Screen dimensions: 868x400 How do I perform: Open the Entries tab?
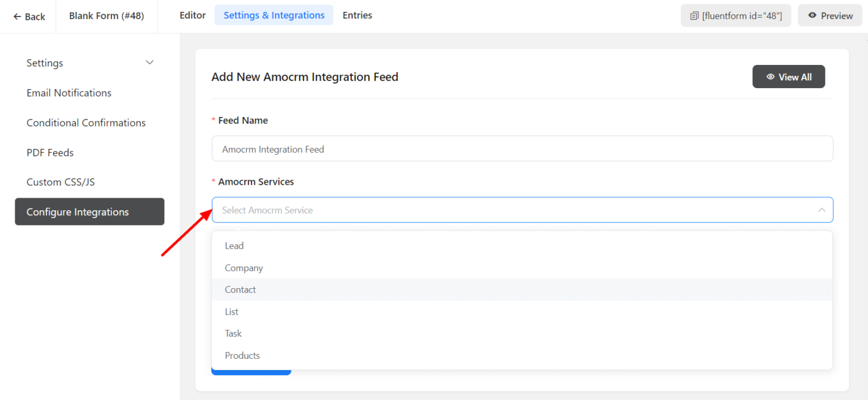click(357, 15)
